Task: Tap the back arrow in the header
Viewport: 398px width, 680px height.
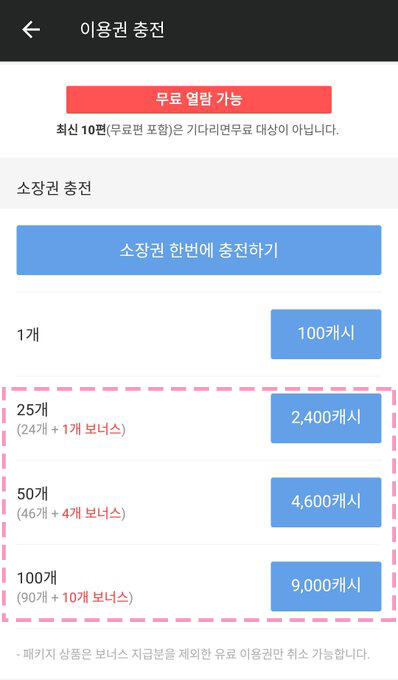Action: (x=31, y=29)
